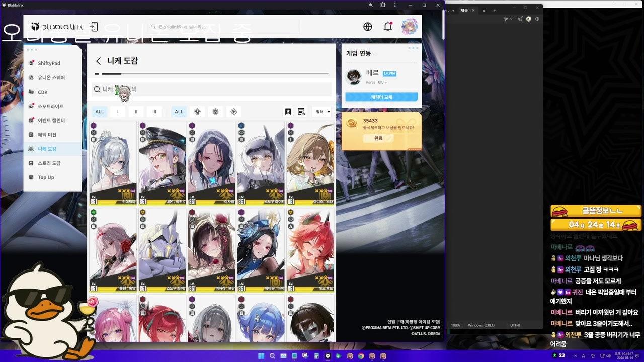Add a new tab in the dark window

[495, 10]
